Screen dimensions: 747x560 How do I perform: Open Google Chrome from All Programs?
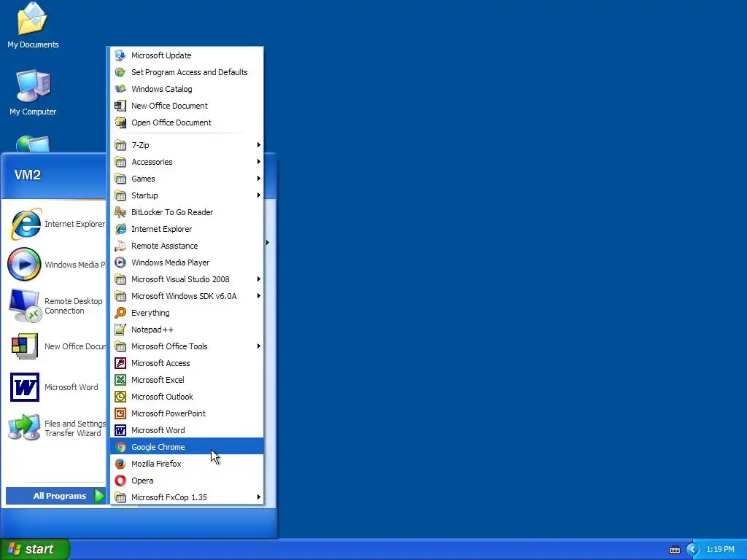pyautogui.click(x=187, y=447)
